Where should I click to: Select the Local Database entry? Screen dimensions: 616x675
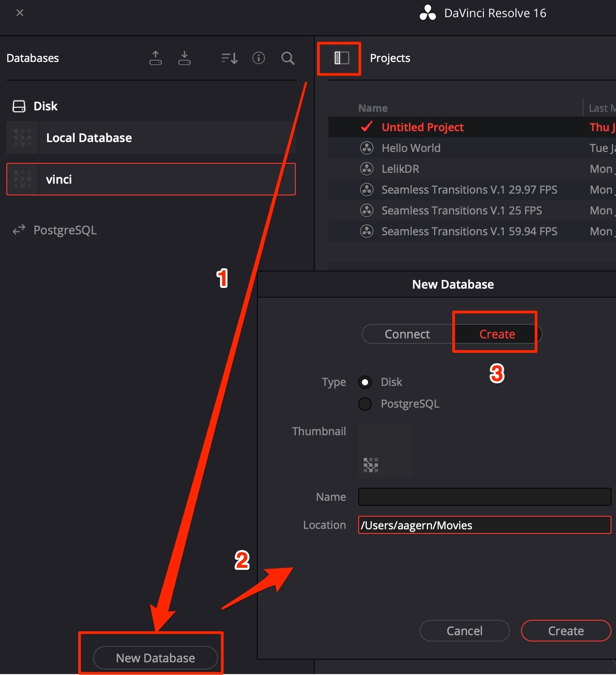pos(151,138)
